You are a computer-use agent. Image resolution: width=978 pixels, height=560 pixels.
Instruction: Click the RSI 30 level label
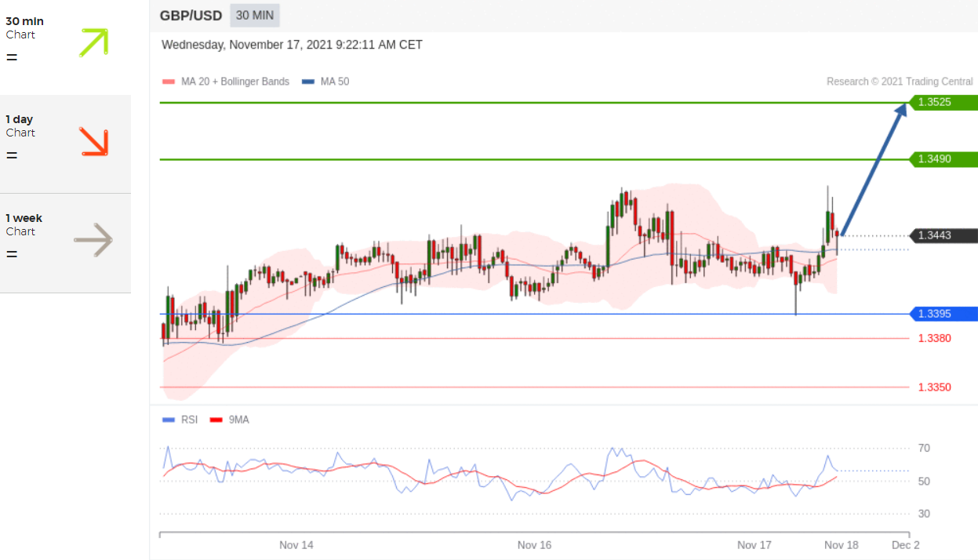pos(925,514)
